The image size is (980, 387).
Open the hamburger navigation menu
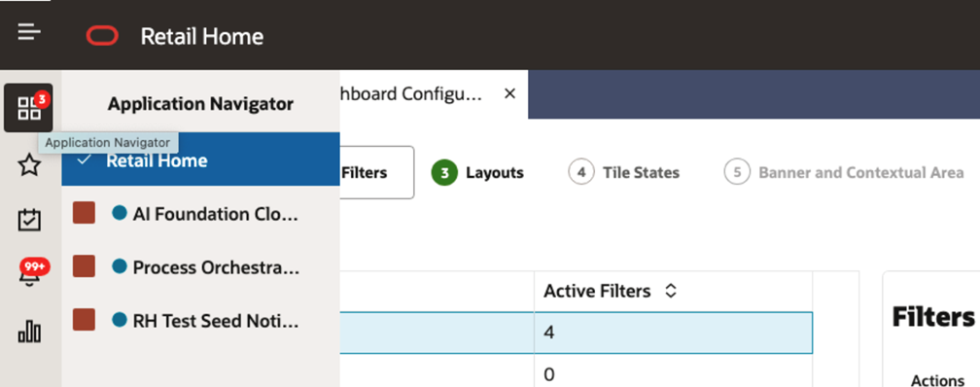point(29,31)
